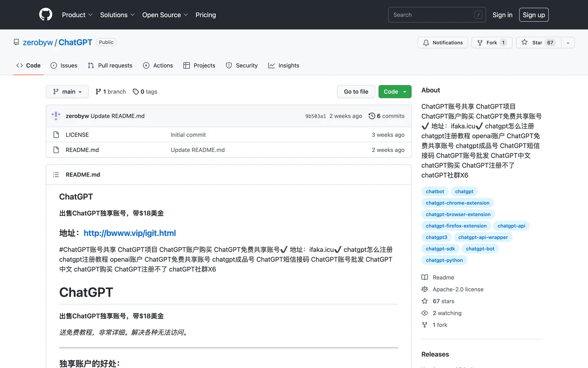View the 6 commits history
Image resolution: width=588 pixels, height=368 pixels.
point(387,116)
